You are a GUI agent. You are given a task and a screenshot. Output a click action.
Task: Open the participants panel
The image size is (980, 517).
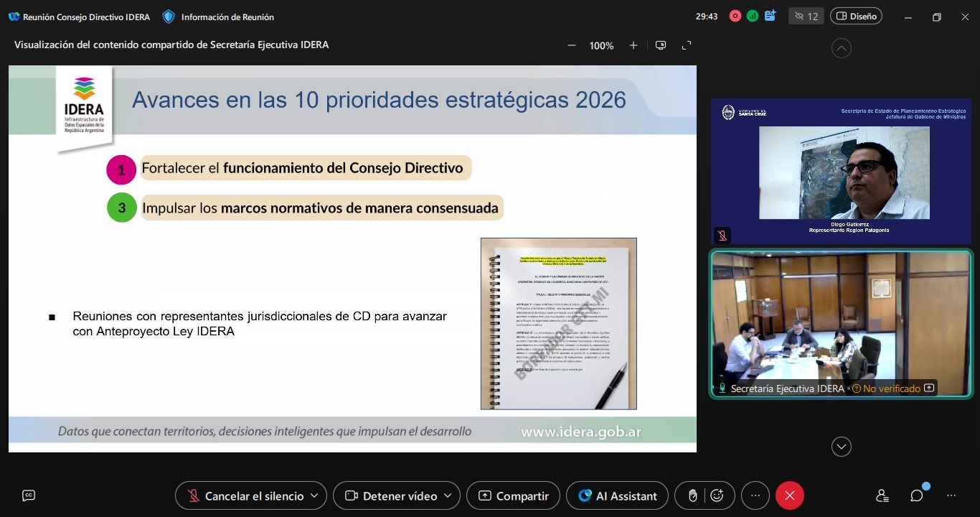[x=882, y=495]
